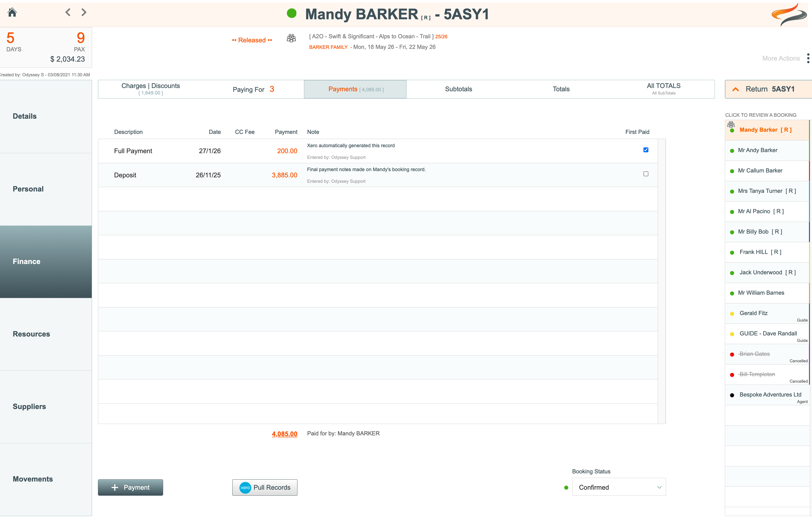Review Mr William Barnes booking
This screenshot has height=522, width=812.
(x=767, y=293)
